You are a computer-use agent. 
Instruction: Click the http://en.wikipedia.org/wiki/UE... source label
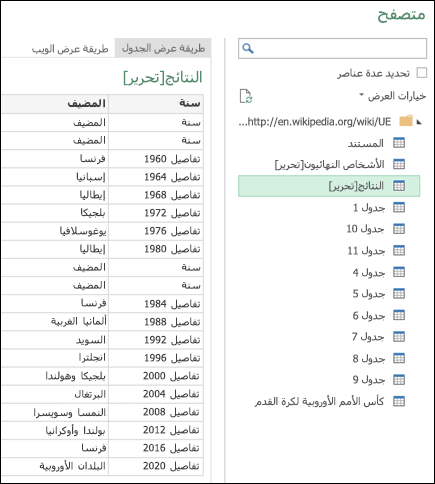coord(315,122)
